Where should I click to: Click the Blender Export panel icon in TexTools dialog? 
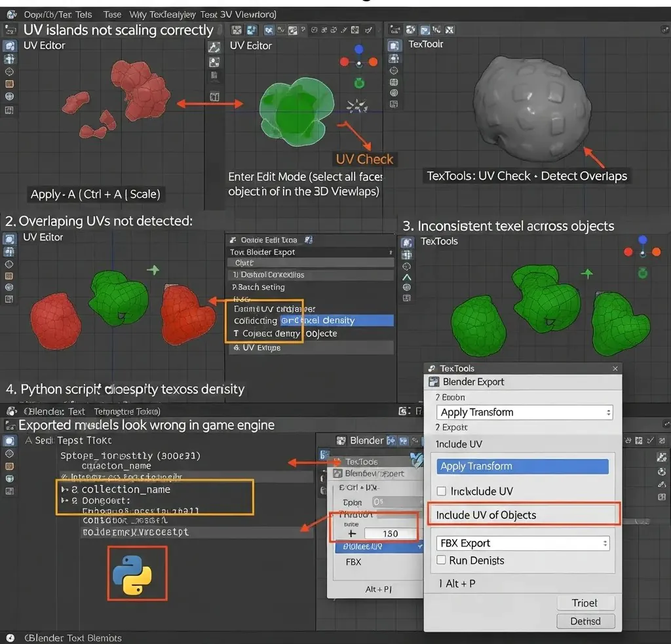point(433,382)
